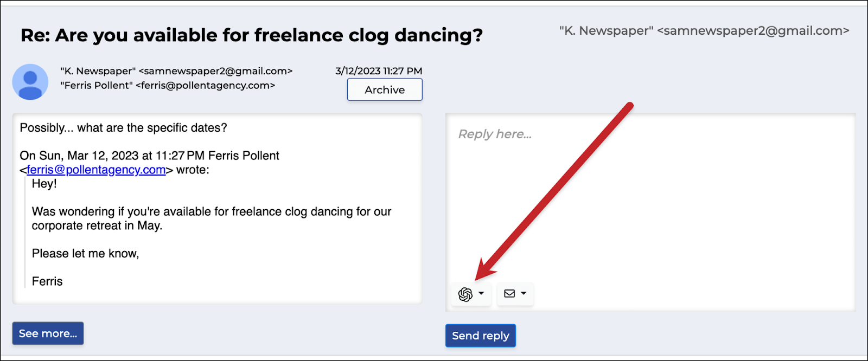The width and height of the screenshot is (868, 361).
Task: Click the text 'Possibly... what are the specific dates?'
Action: tap(124, 128)
